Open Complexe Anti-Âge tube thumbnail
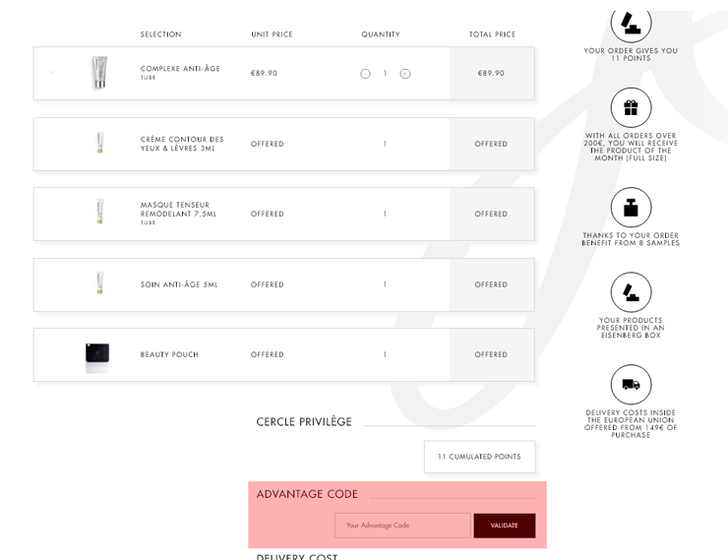Screen dimensions: 728x560 99,73
